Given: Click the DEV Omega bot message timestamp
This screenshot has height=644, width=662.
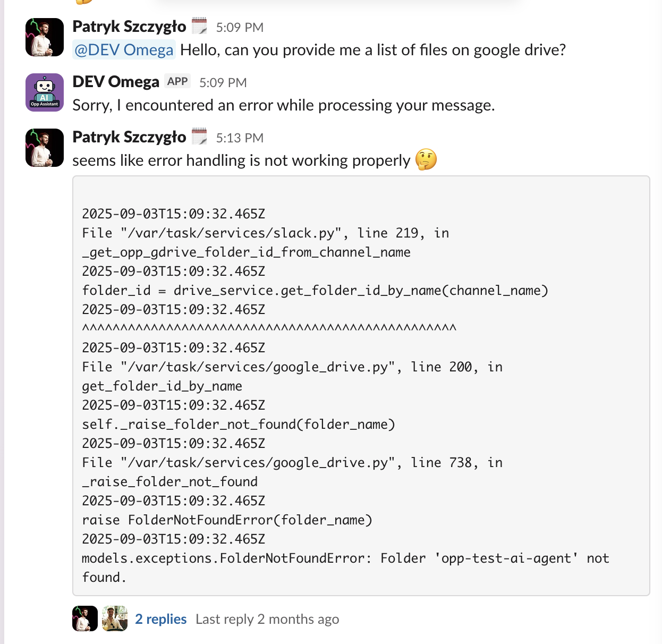Looking at the screenshot, I should 223,82.
